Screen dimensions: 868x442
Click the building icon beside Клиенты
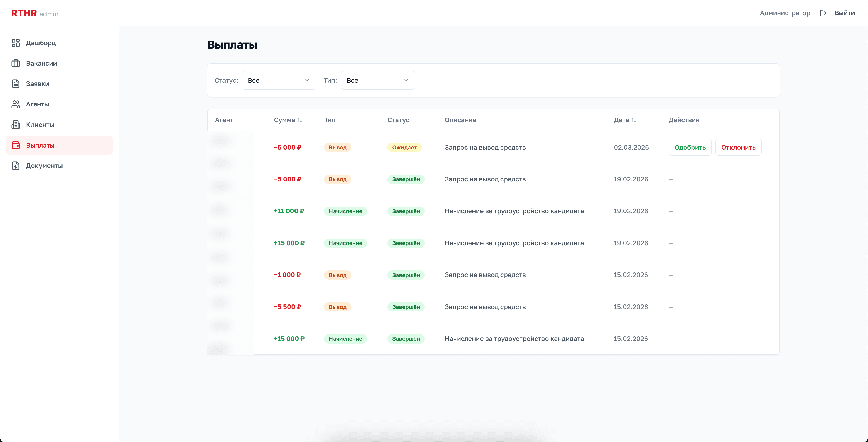pos(16,125)
